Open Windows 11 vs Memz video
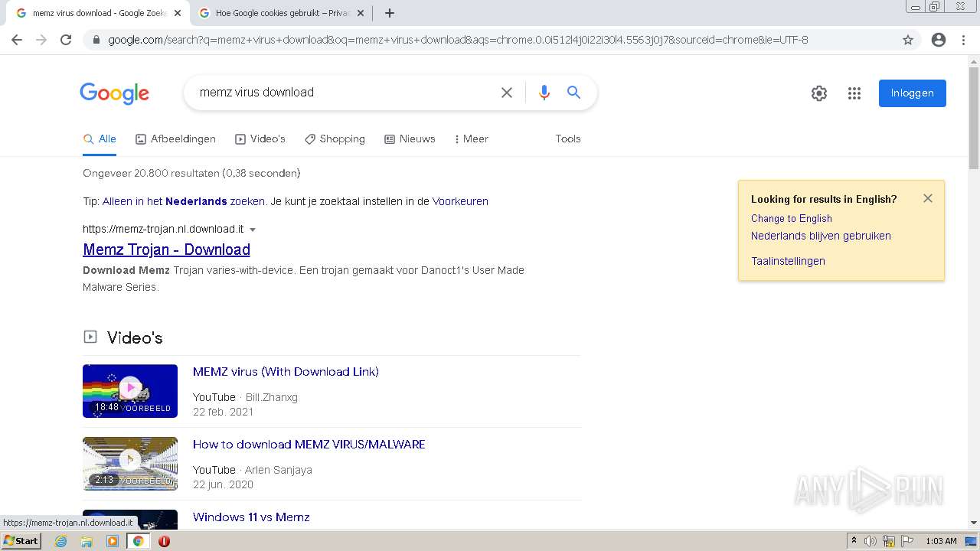The height and width of the screenshot is (551, 980). tap(251, 517)
